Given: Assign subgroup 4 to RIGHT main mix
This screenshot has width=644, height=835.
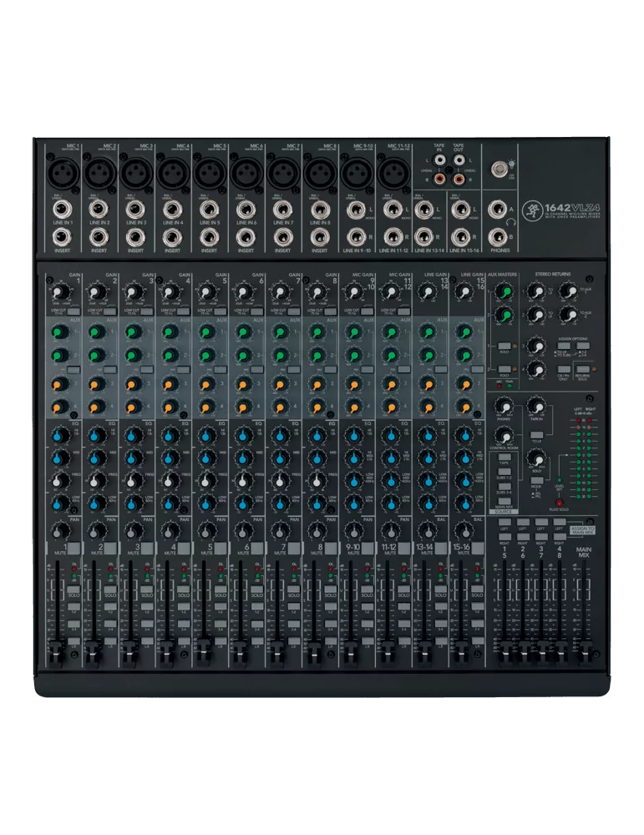Looking at the screenshot, I should click(x=560, y=537).
